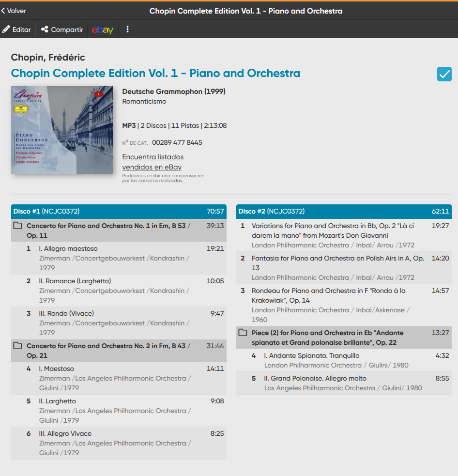Select track II. Grand Polonaise. Allegro molto
Image resolution: width=458 pixels, height=476 pixels.
[x=344, y=383]
